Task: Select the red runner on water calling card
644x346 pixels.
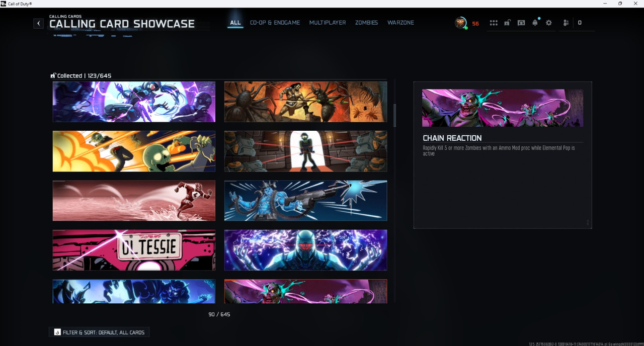Action: pos(134,201)
